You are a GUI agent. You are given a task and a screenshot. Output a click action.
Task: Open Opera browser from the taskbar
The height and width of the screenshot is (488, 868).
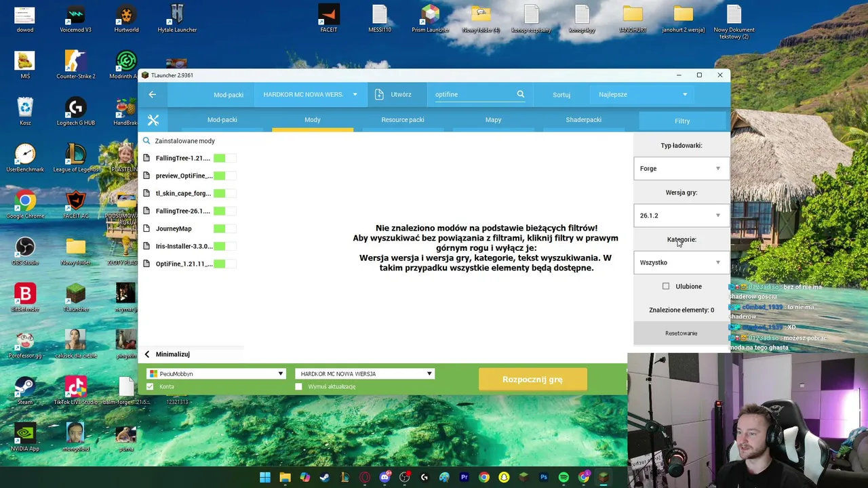point(365,477)
